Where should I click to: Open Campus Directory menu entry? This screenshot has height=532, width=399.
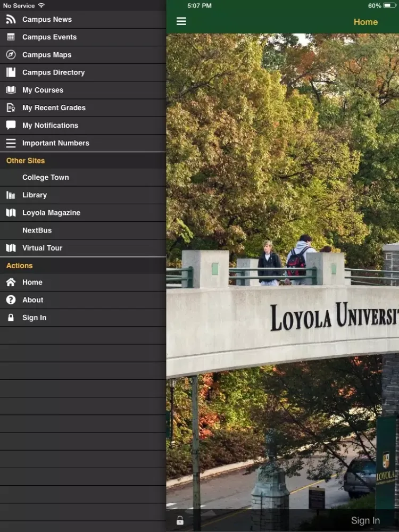(x=83, y=72)
